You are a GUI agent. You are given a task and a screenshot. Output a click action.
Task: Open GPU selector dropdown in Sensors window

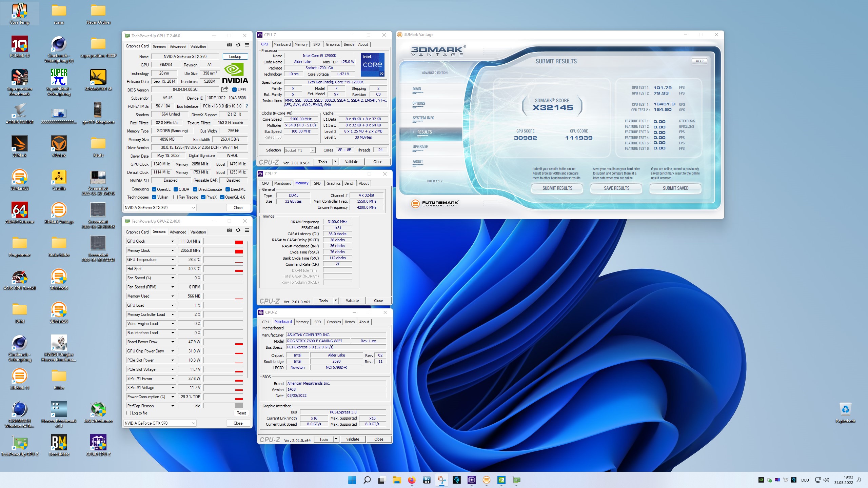[x=160, y=423]
